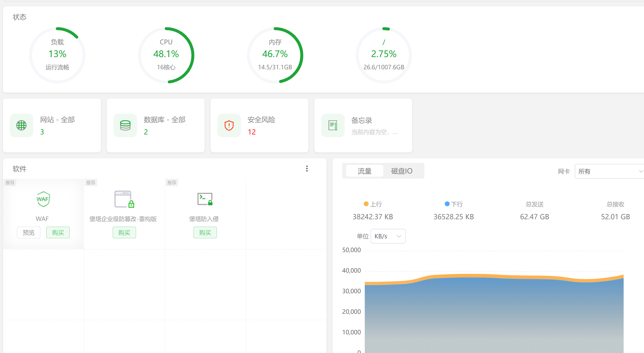Image resolution: width=644 pixels, height=353 pixels.
Task: Click the 38242.37 KB upload value
Action: click(x=373, y=217)
